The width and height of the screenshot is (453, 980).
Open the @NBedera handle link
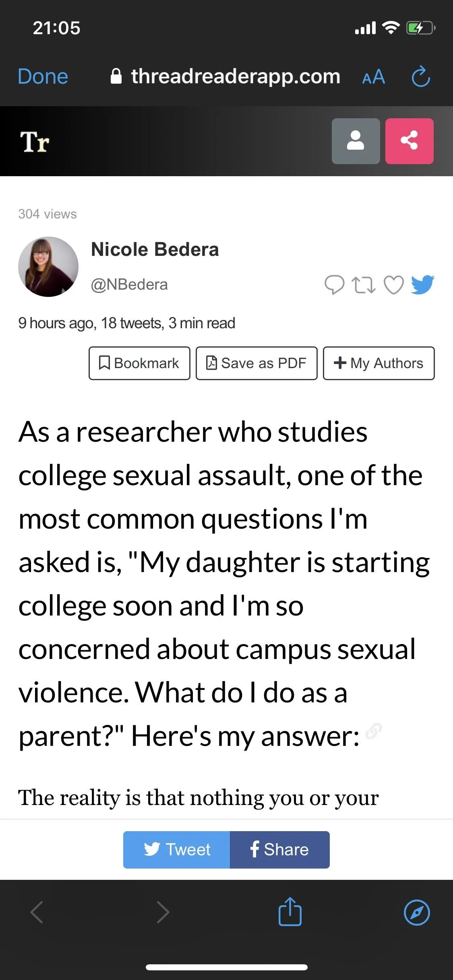pos(129,284)
